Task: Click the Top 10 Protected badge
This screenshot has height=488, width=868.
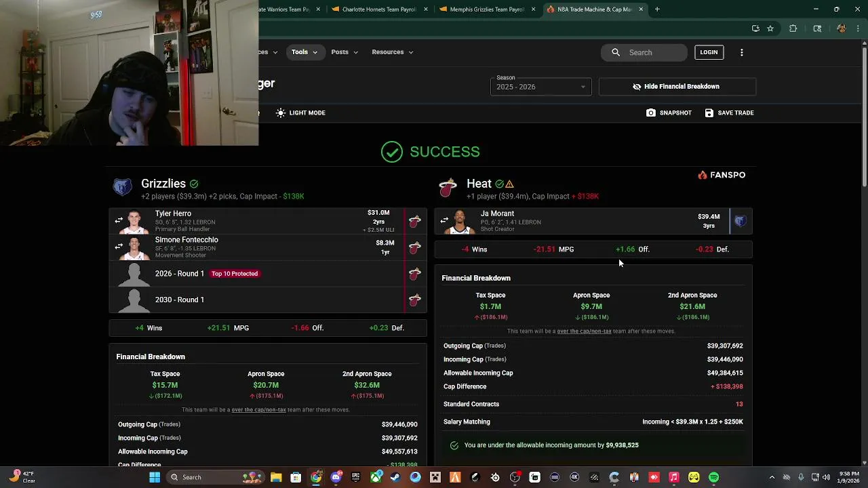Action: [x=235, y=274]
